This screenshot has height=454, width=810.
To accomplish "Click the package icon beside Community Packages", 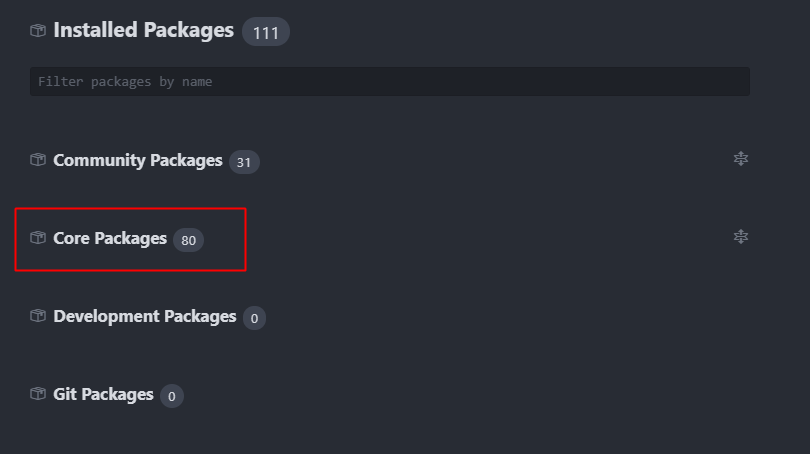I will [38, 160].
